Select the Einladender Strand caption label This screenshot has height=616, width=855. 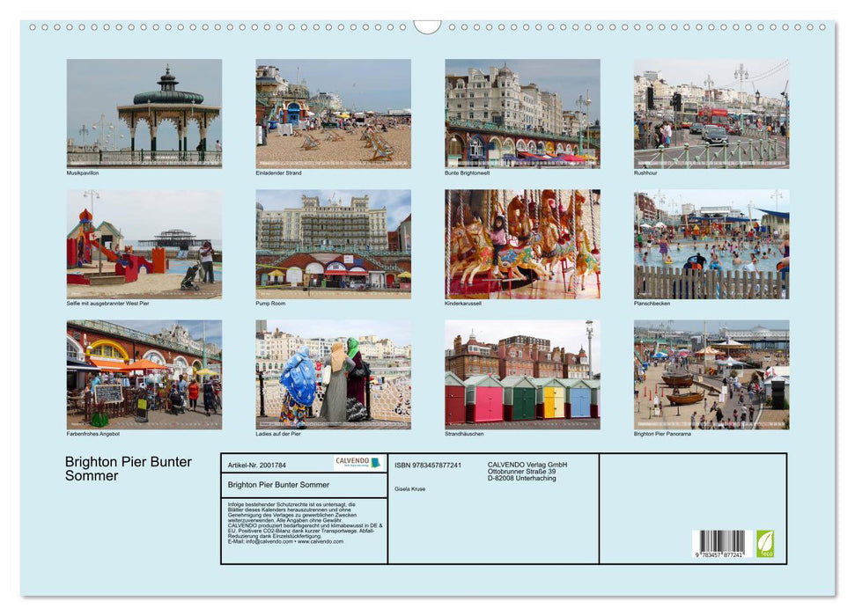(280, 173)
